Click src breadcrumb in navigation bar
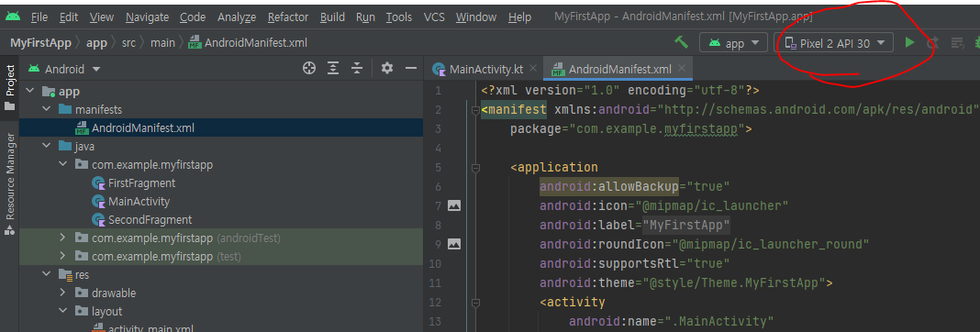This screenshot has height=332, width=980. tap(128, 43)
